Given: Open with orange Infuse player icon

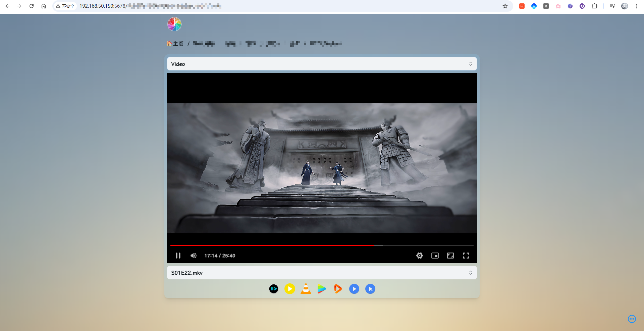Looking at the screenshot, I should (338, 289).
